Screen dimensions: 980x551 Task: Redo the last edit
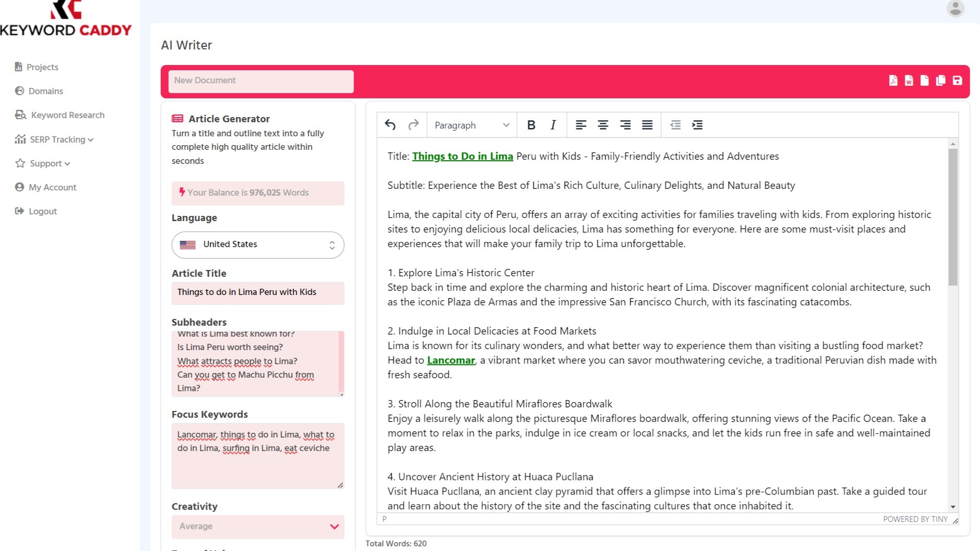click(413, 125)
